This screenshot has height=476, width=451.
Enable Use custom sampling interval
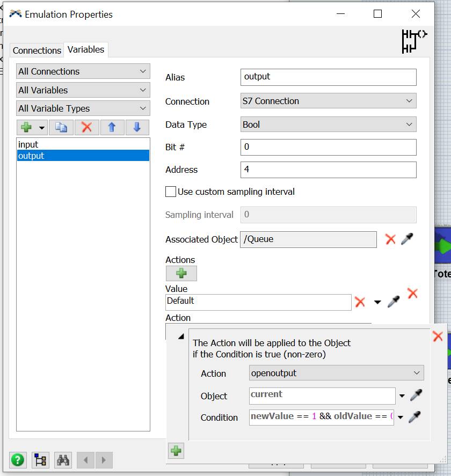[171, 192]
